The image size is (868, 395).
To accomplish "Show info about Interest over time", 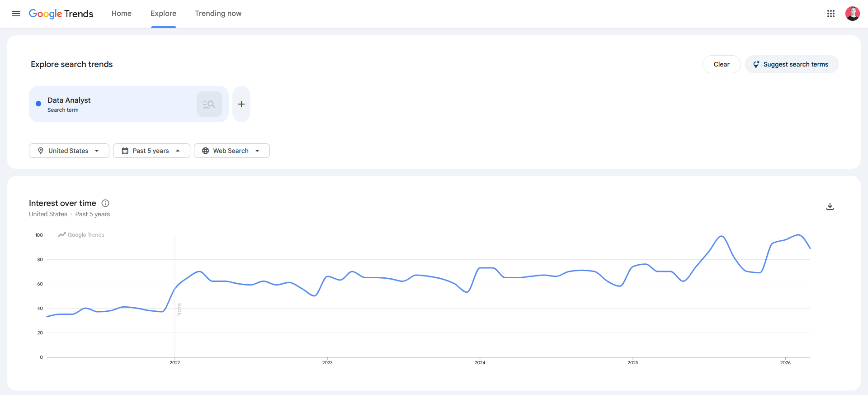I will coord(105,203).
